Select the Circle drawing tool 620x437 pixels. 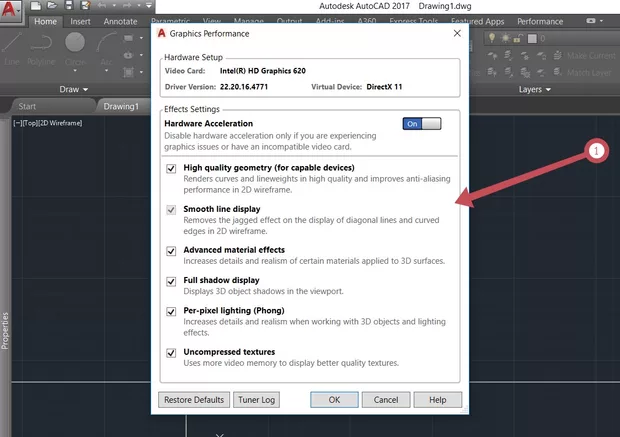(76, 44)
